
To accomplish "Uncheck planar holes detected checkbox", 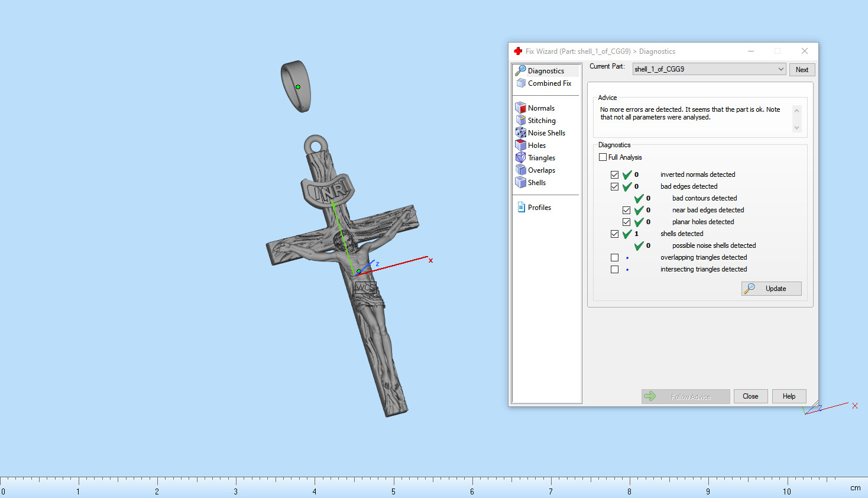I will [x=627, y=222].
